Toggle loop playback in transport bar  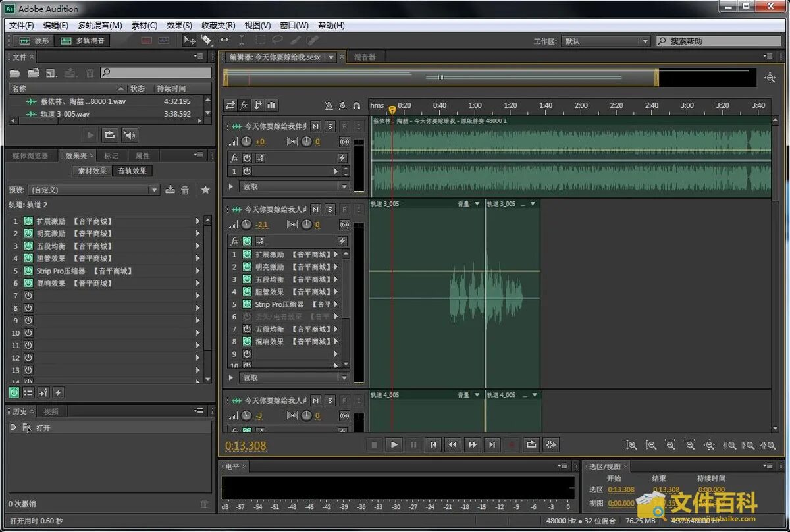coord(531,444)
